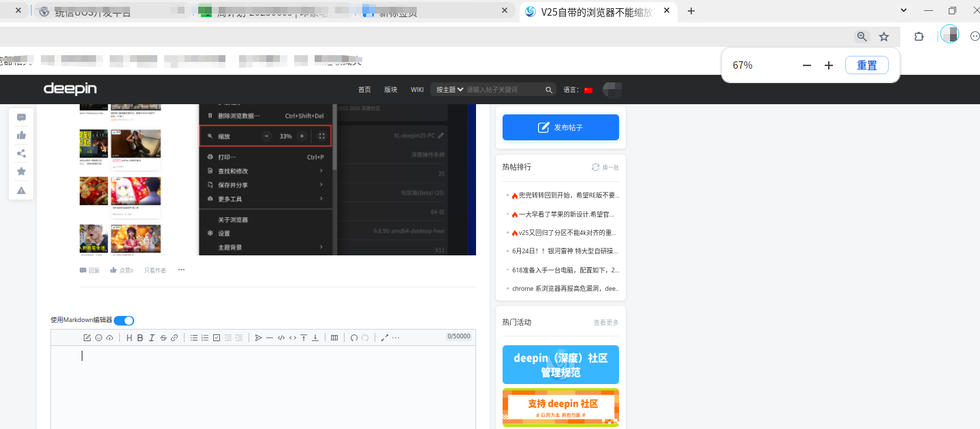Select the language flag icon
Screen dimensions: 980x429
(588, 90)
